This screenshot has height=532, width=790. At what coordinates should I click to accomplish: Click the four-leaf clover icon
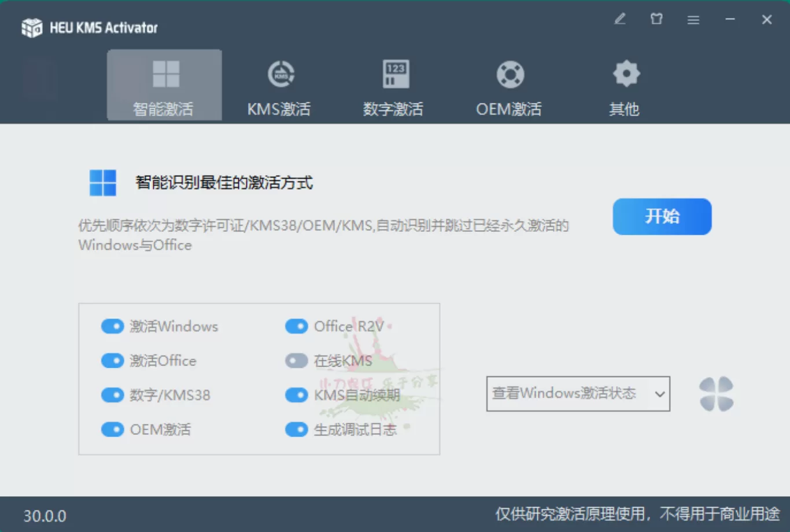coord(716,394)
